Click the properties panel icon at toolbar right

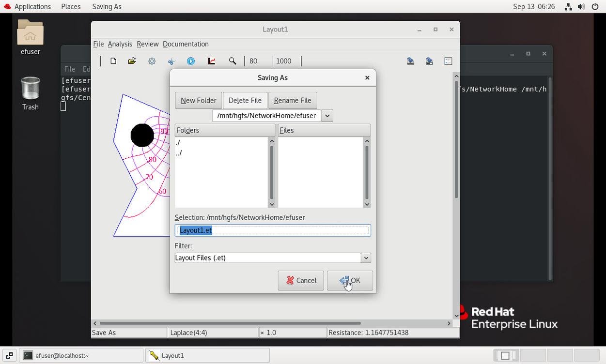[x=448, y=61]
